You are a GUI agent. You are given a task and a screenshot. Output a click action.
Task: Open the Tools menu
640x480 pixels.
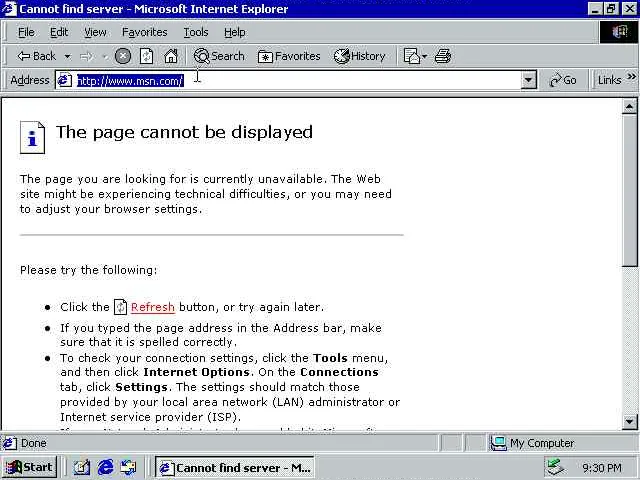click(x=196, y=32)
